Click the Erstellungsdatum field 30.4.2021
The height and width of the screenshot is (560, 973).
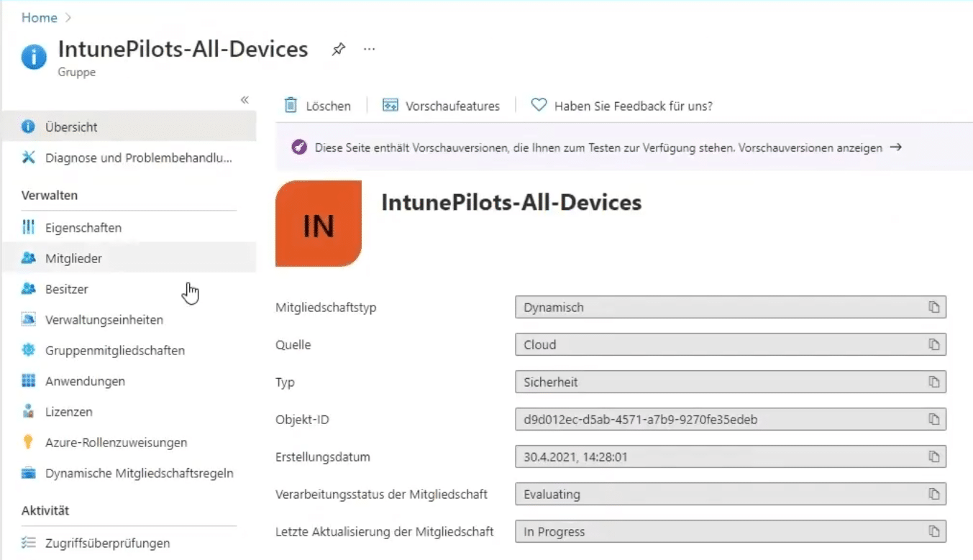click(731, 457)
